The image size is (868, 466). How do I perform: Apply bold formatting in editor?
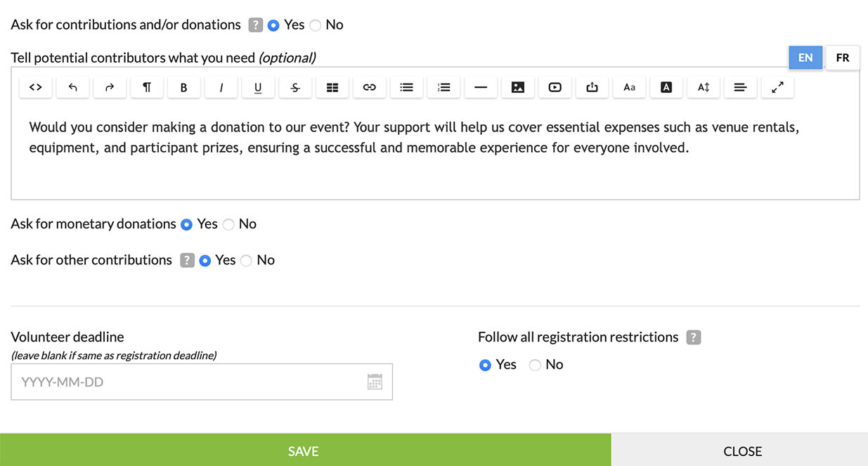[184, 87]
